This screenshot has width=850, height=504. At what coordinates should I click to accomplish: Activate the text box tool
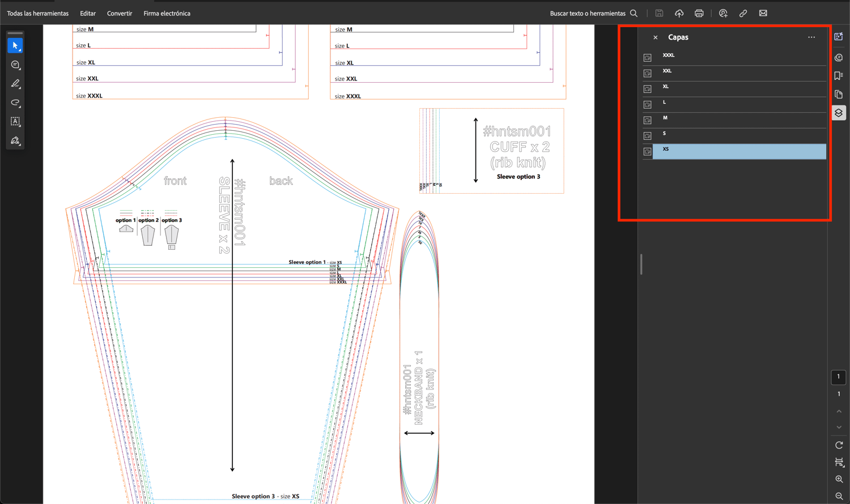15,121
